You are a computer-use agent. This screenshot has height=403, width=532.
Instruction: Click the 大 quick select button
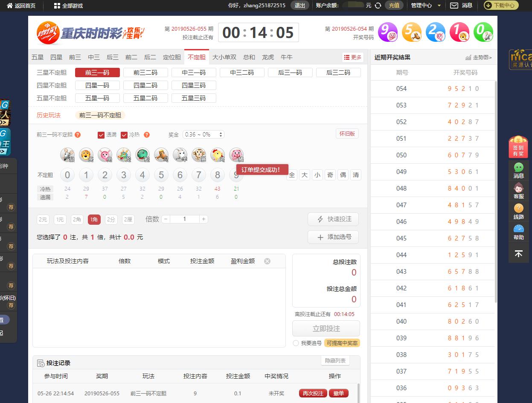click(x=305, y=175)
